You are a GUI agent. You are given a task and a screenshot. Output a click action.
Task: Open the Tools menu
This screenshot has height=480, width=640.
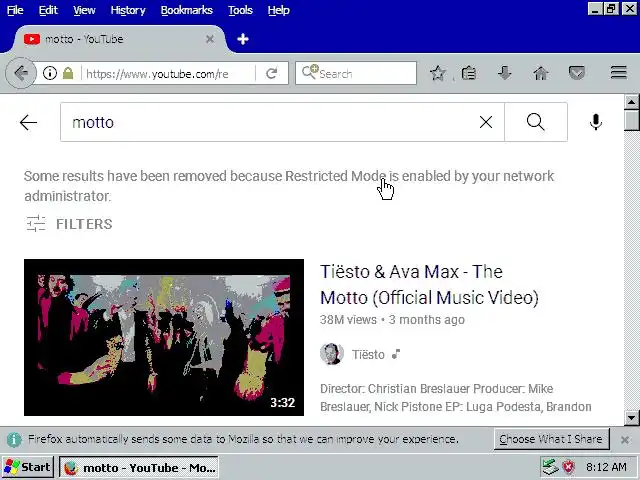[x=240, y=10]
